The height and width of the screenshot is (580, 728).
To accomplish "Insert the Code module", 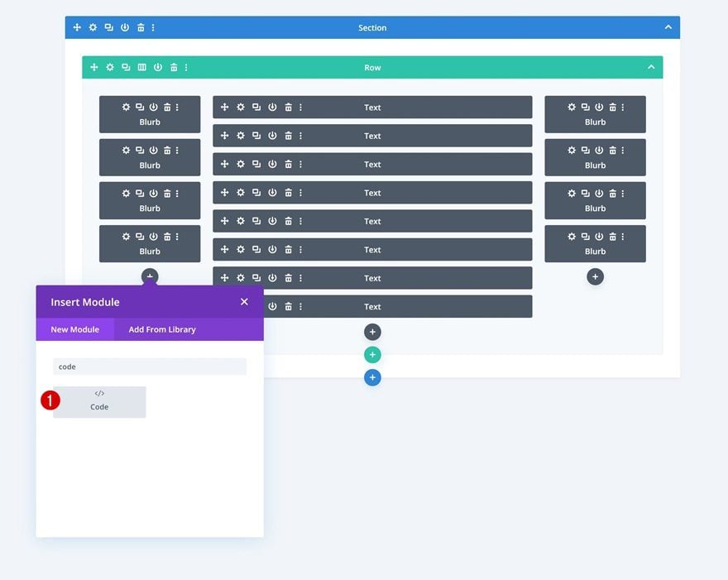I will coord(99,402).
